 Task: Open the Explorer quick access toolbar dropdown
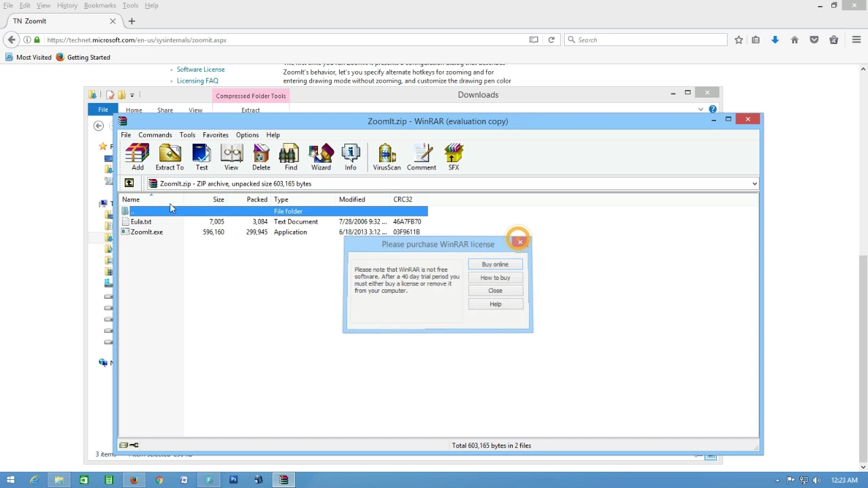(x=132, y=95)
